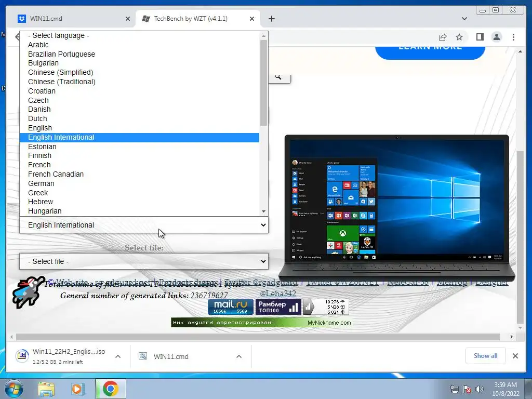532x399 pixels.
Task: Click the page horizontal scrollbar
Action: [258, 337]
